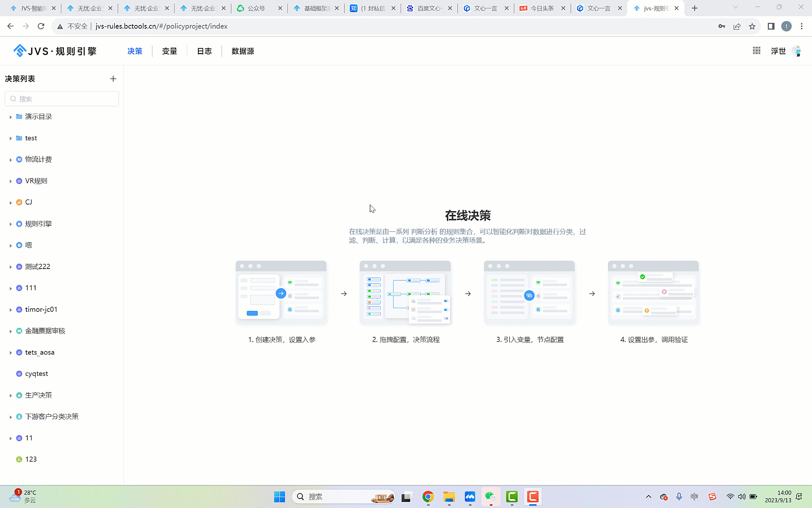Viewport: 812px width, 508px height.
Task: Click the user avatar next to 浮世
Action: tap(796, 51)
